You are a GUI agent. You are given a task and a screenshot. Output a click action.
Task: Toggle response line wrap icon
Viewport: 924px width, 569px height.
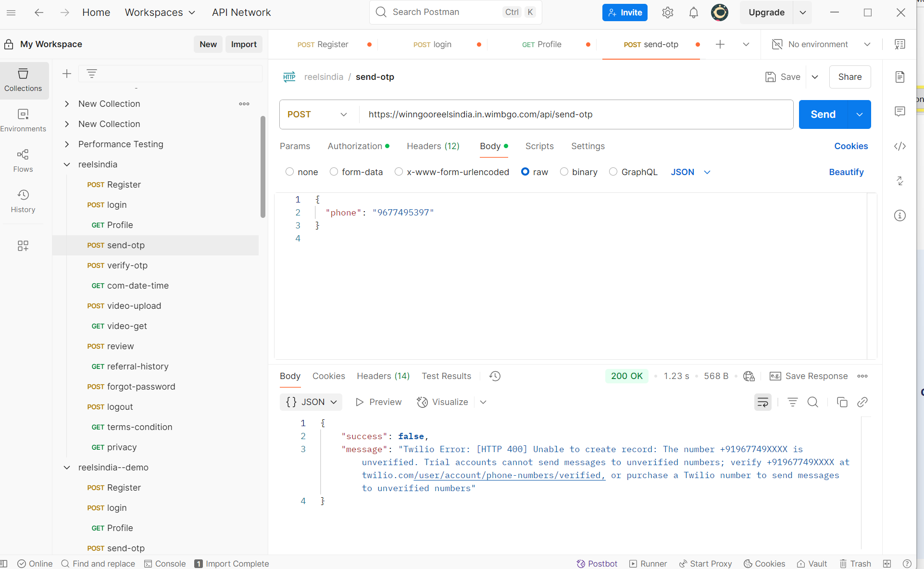pyautogui.click(x=762, y=402)
